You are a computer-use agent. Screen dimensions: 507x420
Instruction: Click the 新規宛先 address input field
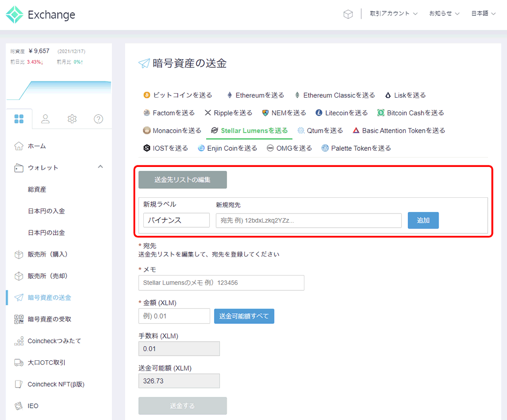pos(309,220)
